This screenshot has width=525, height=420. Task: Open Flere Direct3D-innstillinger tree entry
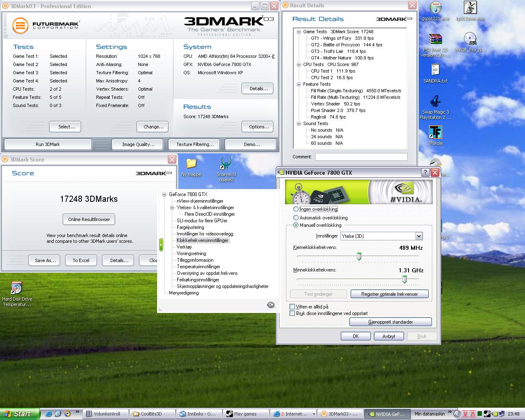pos(210,214)
